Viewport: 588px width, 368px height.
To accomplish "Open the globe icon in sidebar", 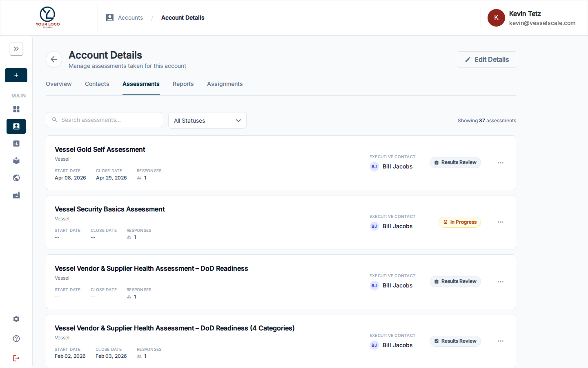I will pos(16,178).
